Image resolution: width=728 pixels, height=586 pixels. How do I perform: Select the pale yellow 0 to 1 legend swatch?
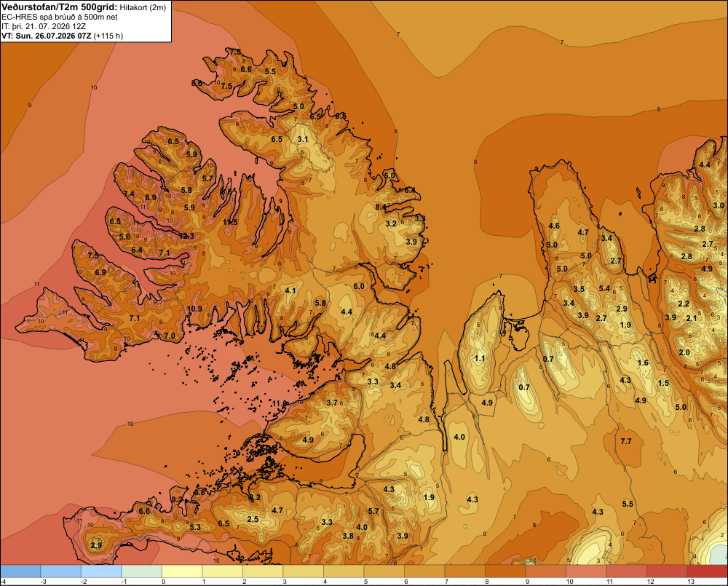[182, 571]
